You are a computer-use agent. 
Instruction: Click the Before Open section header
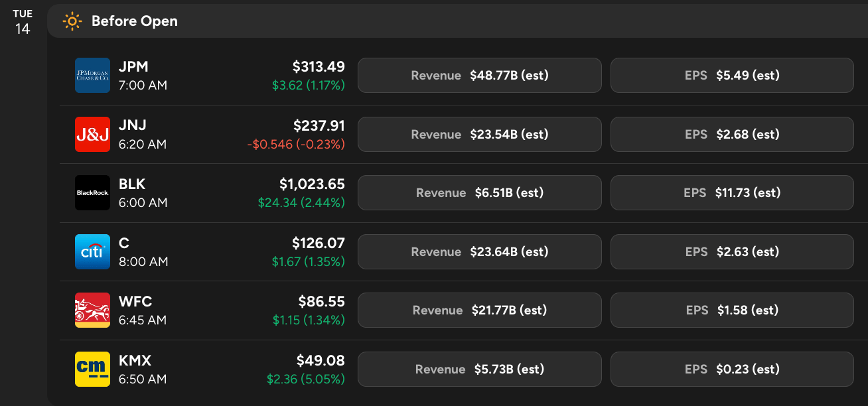click(x=458, y=21)
